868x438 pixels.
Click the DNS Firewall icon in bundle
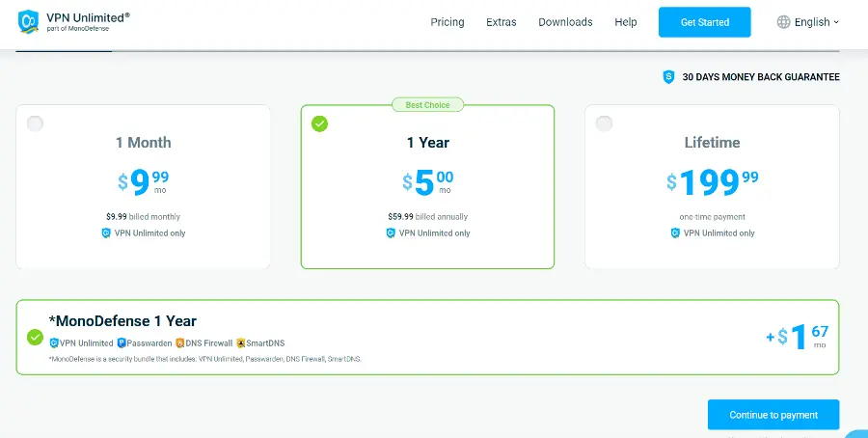point(180,343)
